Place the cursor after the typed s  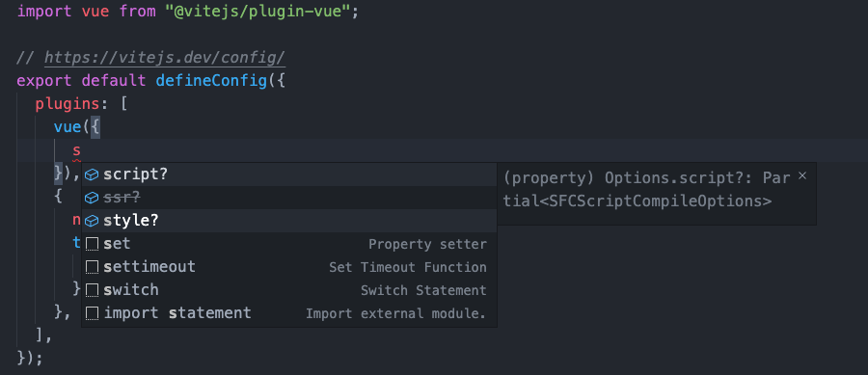click(x=81, y=150)
